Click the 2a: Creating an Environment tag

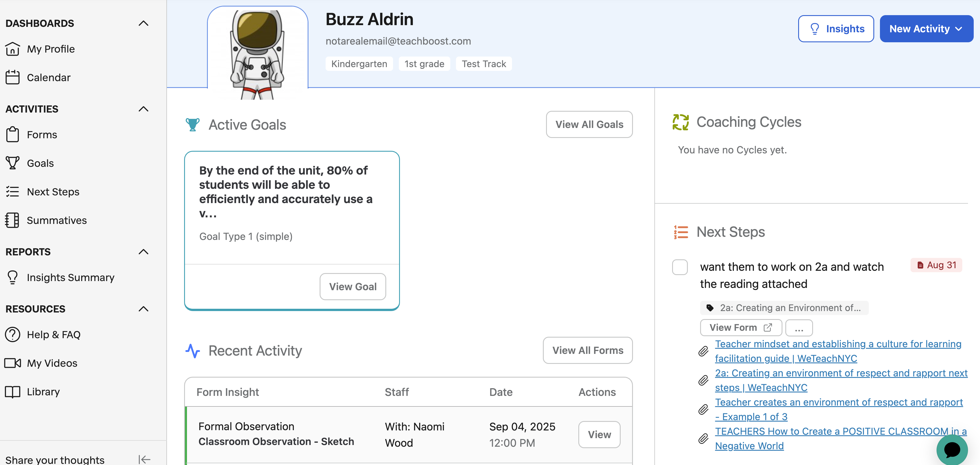click(x=784, y=308)
